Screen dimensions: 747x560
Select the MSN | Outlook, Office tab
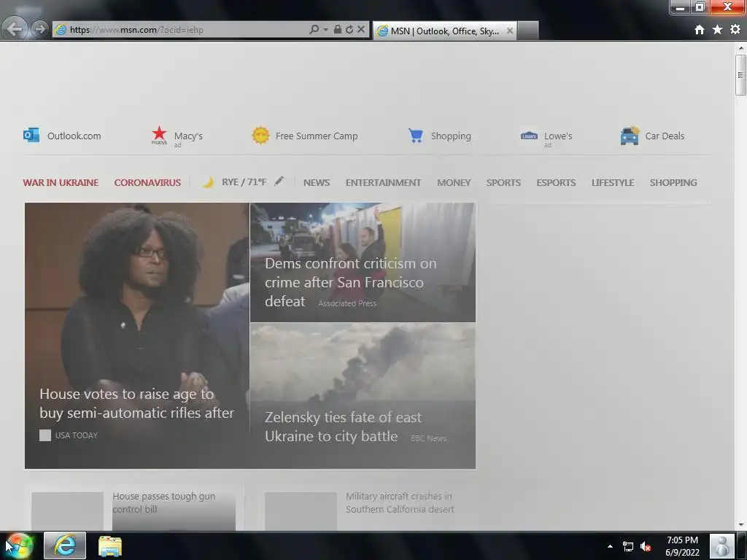(x=444, y=31)
